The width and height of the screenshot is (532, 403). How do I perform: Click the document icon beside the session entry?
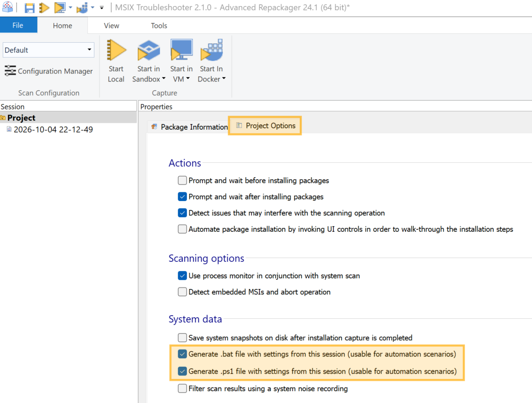[x=9, y=129]
